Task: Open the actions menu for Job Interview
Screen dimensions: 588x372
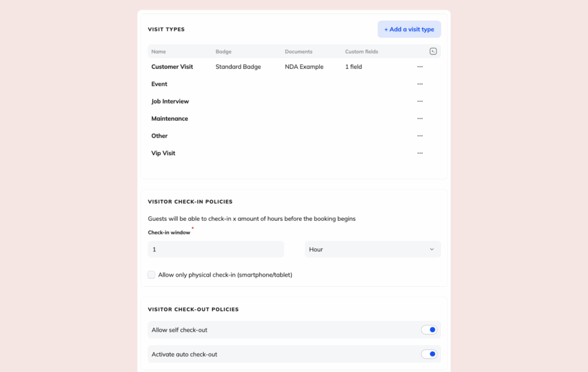Action: tap(420, 101)
